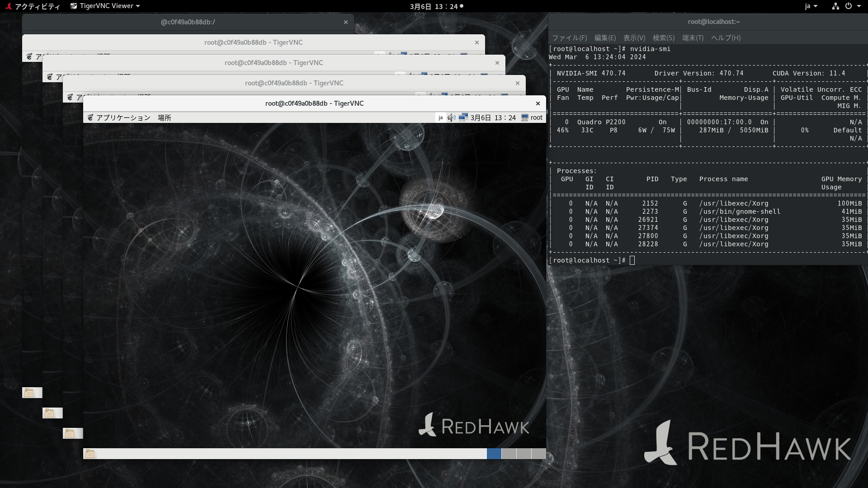The height and width of the screenshot is (488, 868).
Task: Open the ヘルプ(H) menu in terminal
Action: click(726, 38)
